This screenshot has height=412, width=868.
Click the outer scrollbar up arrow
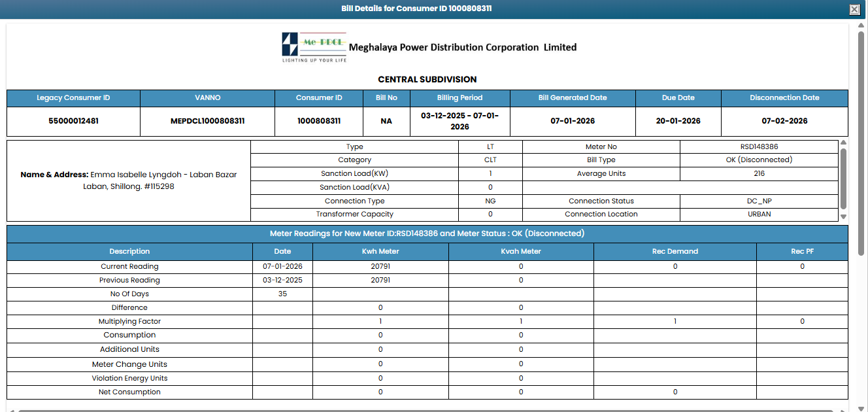pyautogui.click(x=861, y=26)
